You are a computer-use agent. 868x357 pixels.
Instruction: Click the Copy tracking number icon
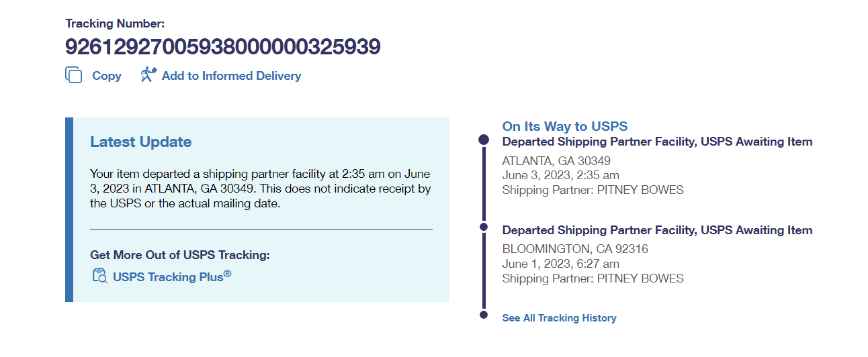click(x=74, y=75)
